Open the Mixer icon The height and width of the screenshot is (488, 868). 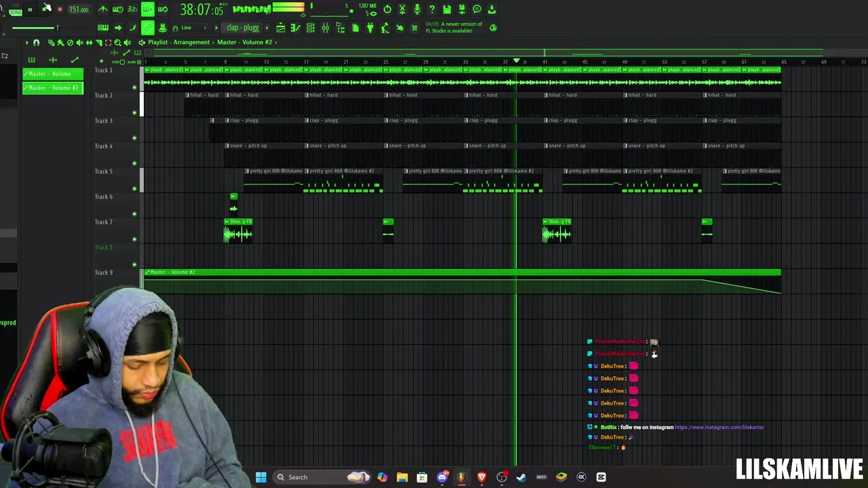[x=325, y=28]
